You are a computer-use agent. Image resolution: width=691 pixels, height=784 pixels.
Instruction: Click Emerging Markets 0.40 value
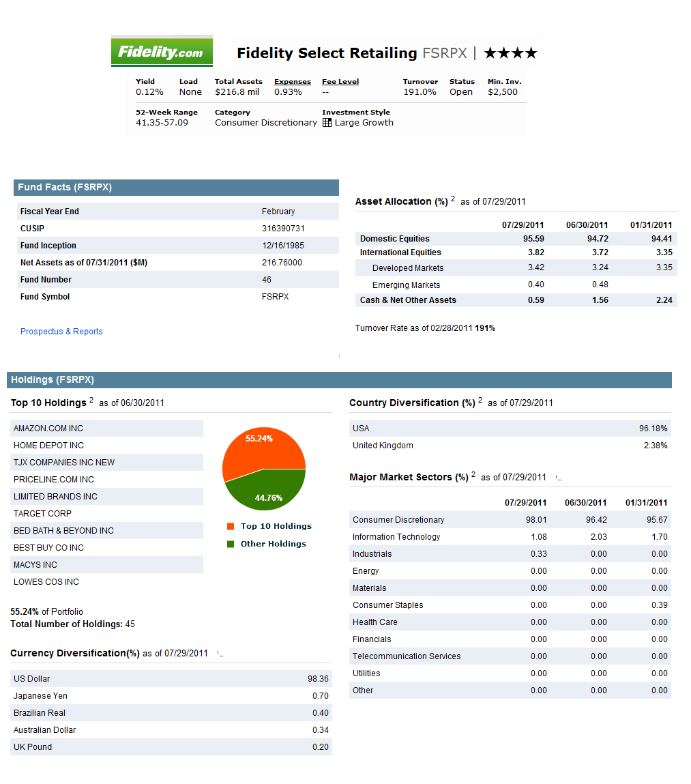tap(536, 285)
